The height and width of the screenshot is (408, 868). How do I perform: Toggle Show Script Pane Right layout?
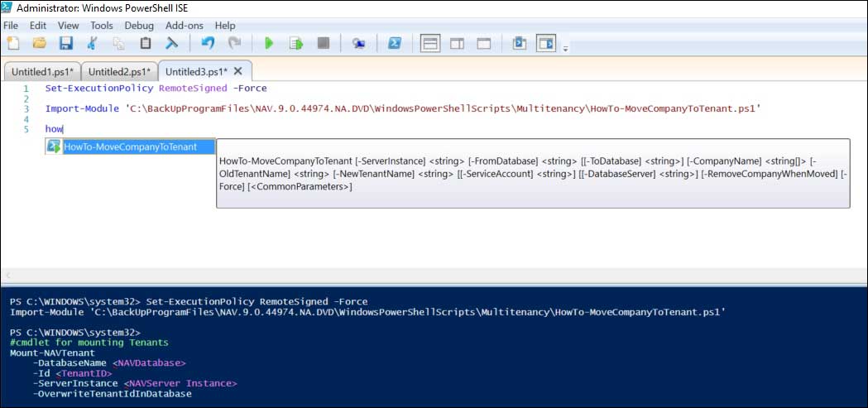click(x=457, y=43)
